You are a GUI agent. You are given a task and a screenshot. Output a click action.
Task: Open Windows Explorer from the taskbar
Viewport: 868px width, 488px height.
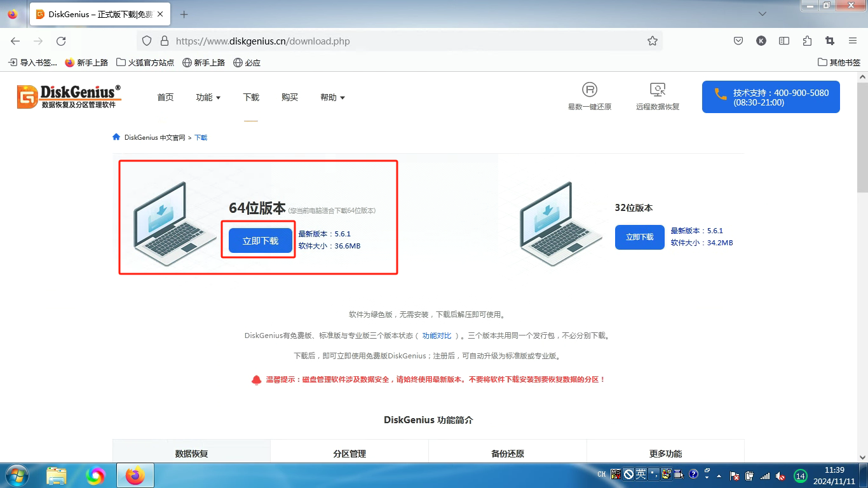[57, 475]
